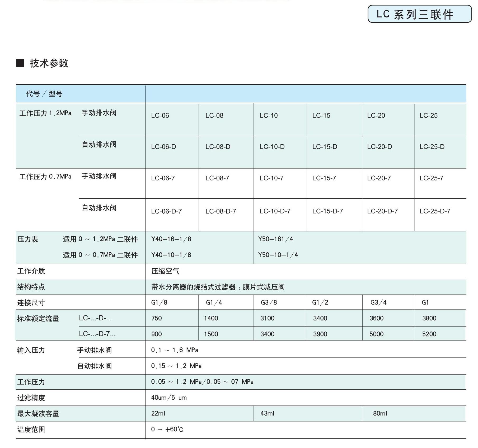Select the G1/2 connection size

320,302
